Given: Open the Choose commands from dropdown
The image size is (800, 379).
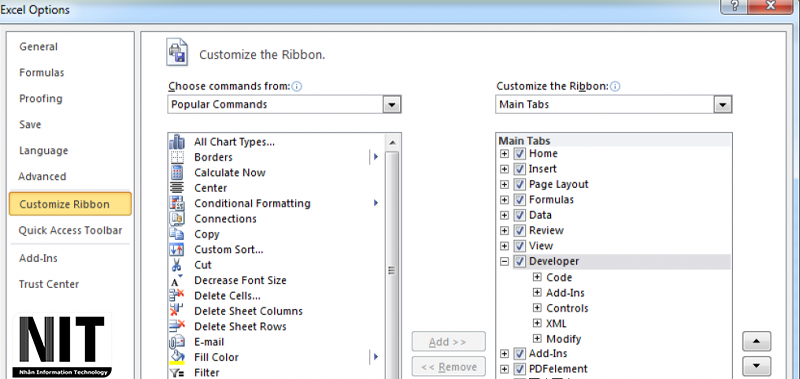Looking at the screenshot, I should coord(391,105).
